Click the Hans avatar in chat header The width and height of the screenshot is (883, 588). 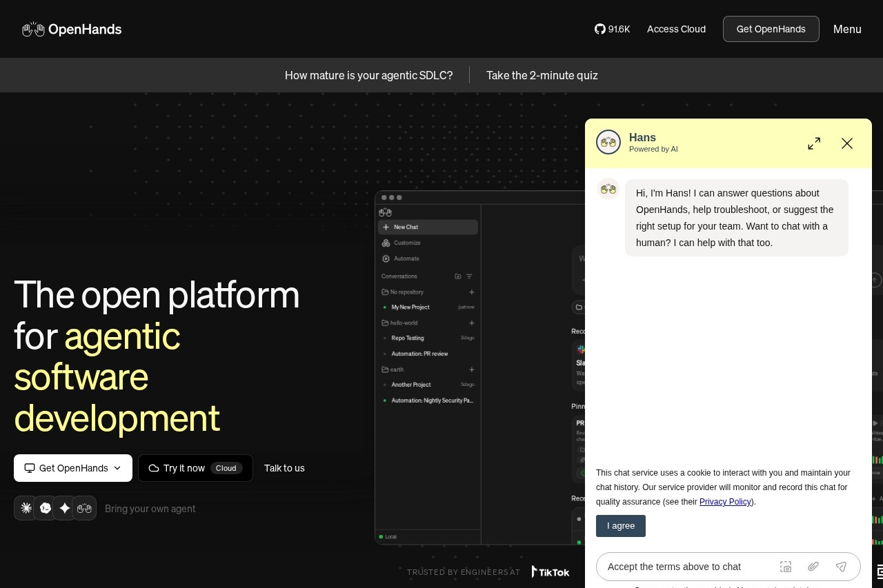click(x=608, y=142)
